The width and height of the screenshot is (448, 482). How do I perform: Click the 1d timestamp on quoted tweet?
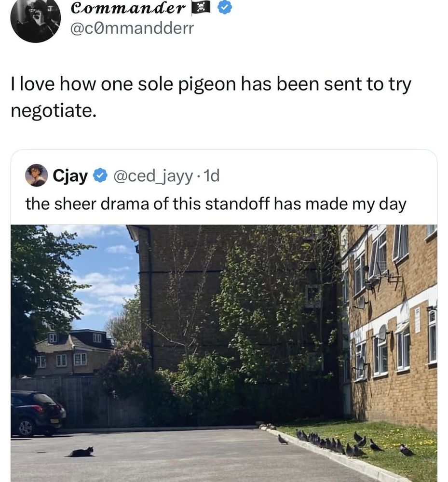tap(212, 176)
